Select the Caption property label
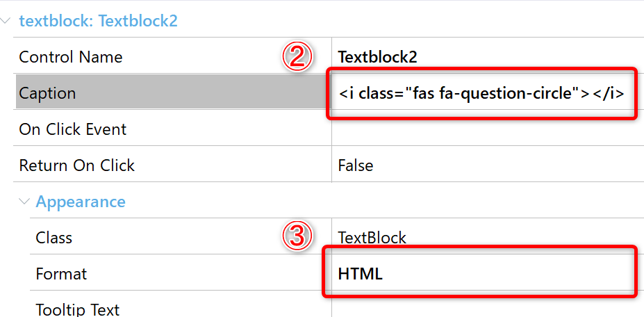This screenshot has height=317, width=644. point(47,93)
